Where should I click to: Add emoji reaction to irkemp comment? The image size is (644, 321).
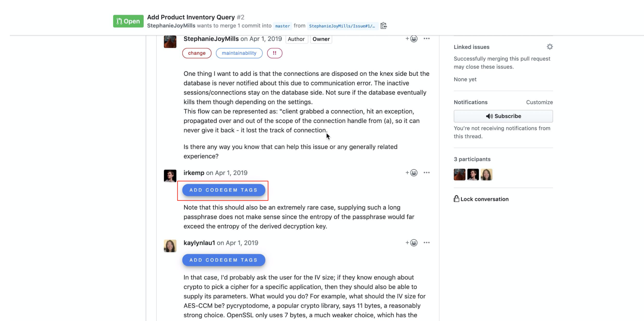click(x=412, y=173)
